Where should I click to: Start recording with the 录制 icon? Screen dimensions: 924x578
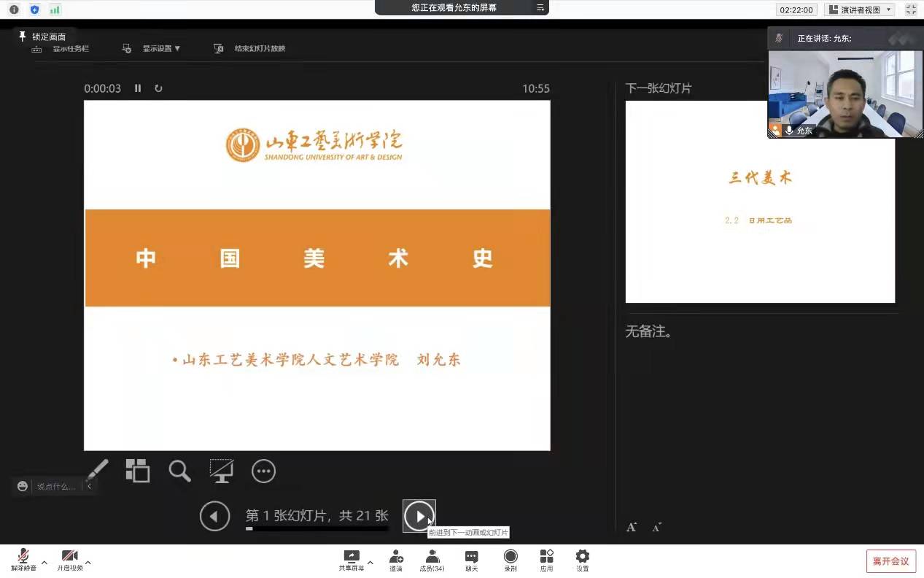click(510, 560)
